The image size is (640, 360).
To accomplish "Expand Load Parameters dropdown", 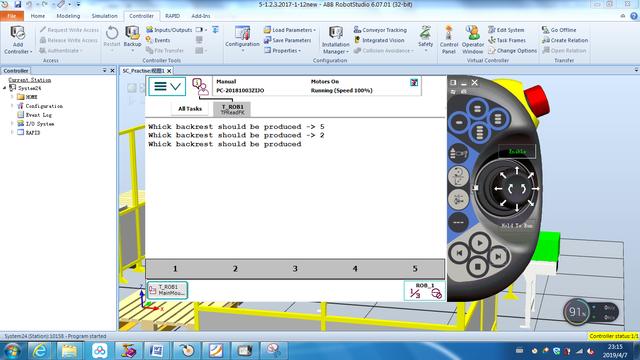I will click(290, 30).
